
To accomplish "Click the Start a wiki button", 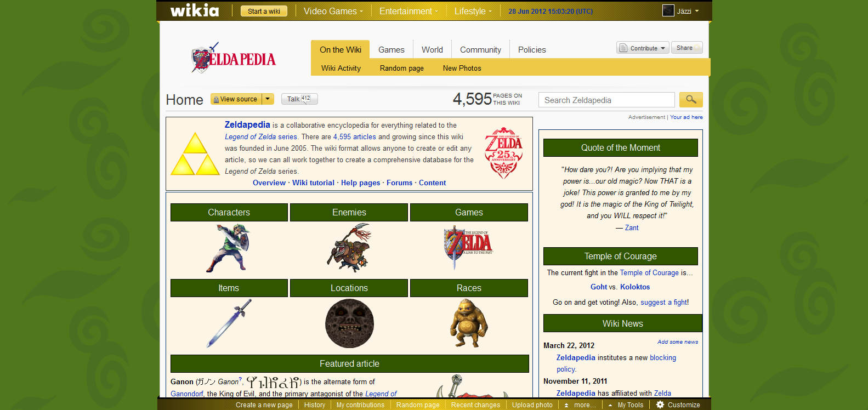I will 264,11.
